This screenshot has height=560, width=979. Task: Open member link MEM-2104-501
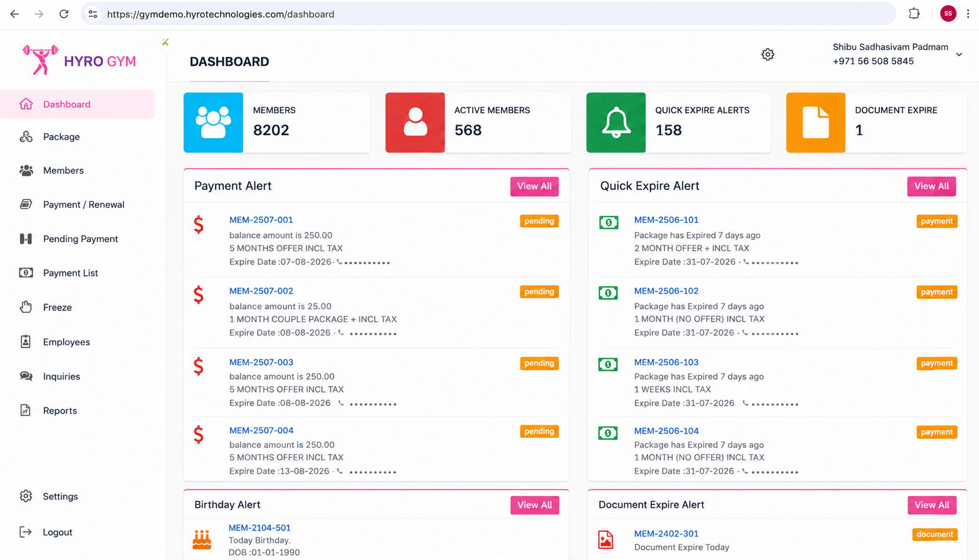(259, 528)
